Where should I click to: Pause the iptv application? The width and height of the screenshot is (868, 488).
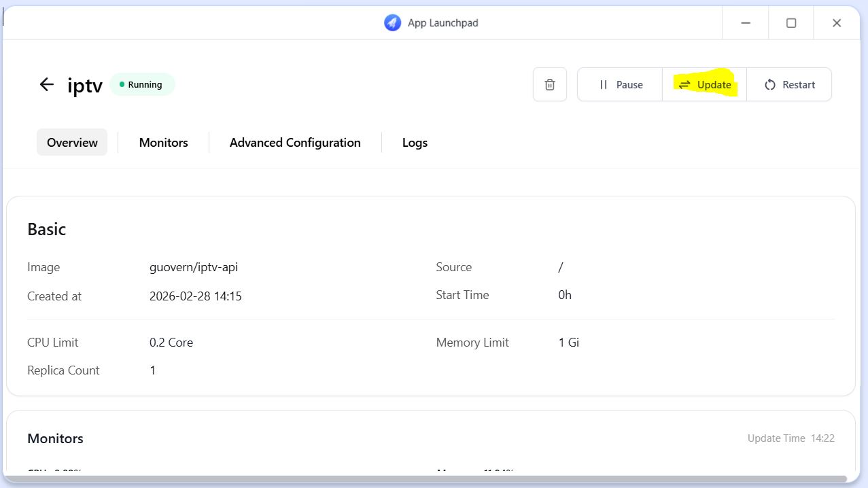pos(620,85)
